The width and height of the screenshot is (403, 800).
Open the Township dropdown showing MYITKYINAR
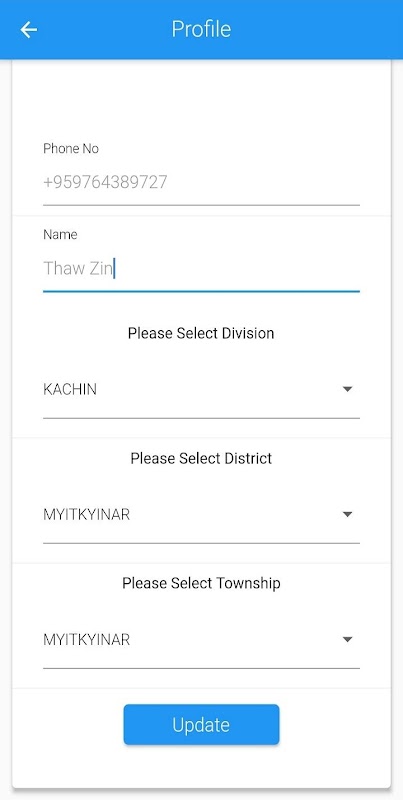[x=201, y=640]
